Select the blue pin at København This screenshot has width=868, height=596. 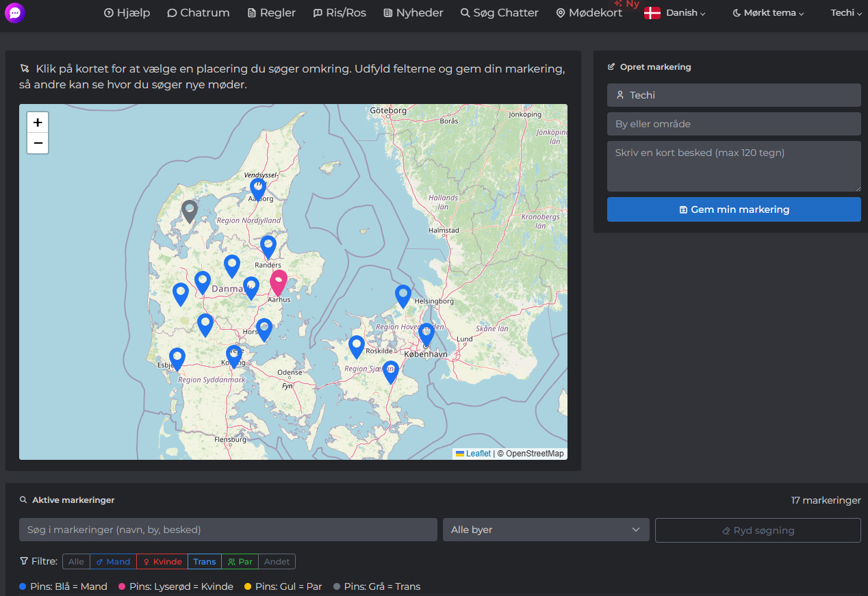426,334
